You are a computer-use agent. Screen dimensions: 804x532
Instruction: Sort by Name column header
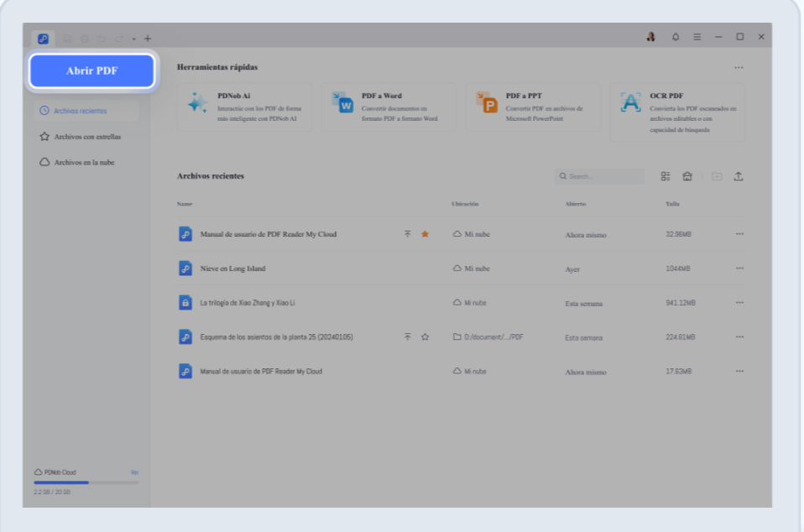185,204
